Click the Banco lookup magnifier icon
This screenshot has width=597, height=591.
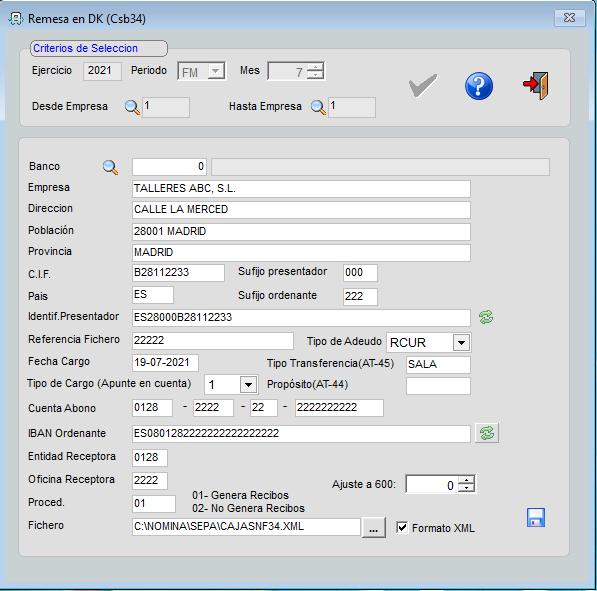click(110, 167)
